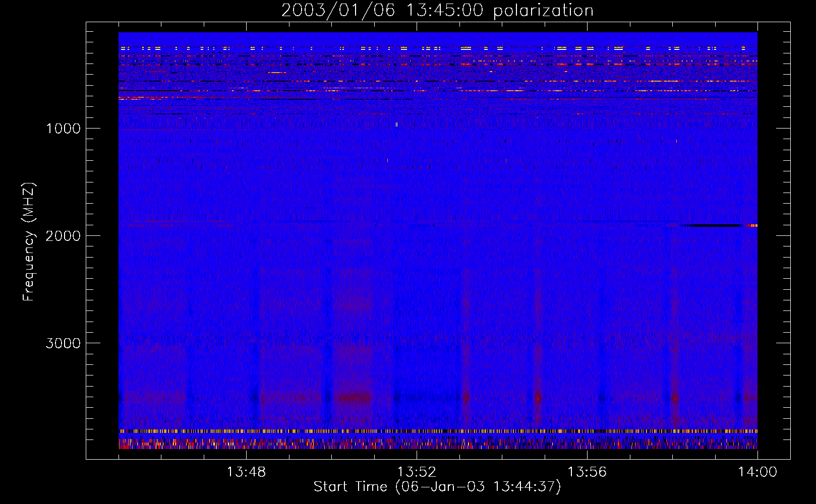
Task: Click the 13:48 time tick label
Action: tap(246, 472)
